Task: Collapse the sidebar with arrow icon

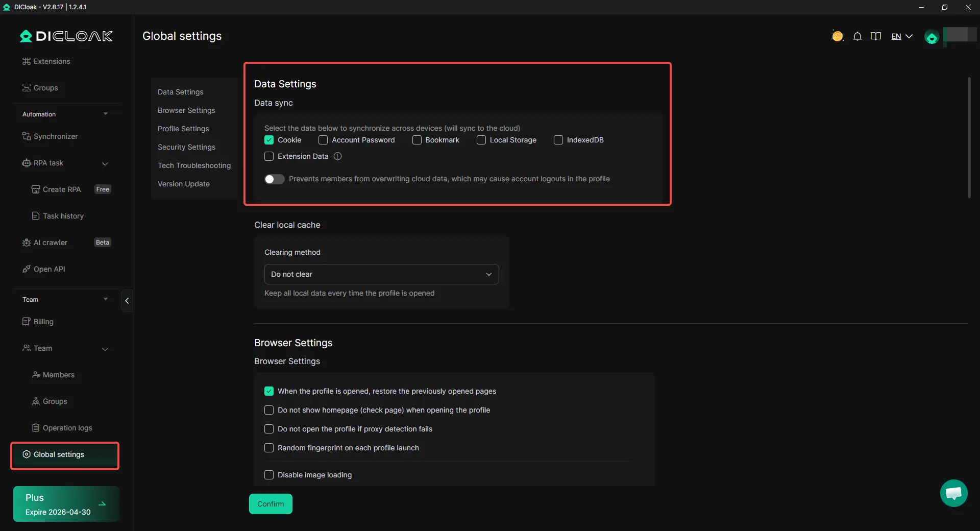Action: click(127, 301)
